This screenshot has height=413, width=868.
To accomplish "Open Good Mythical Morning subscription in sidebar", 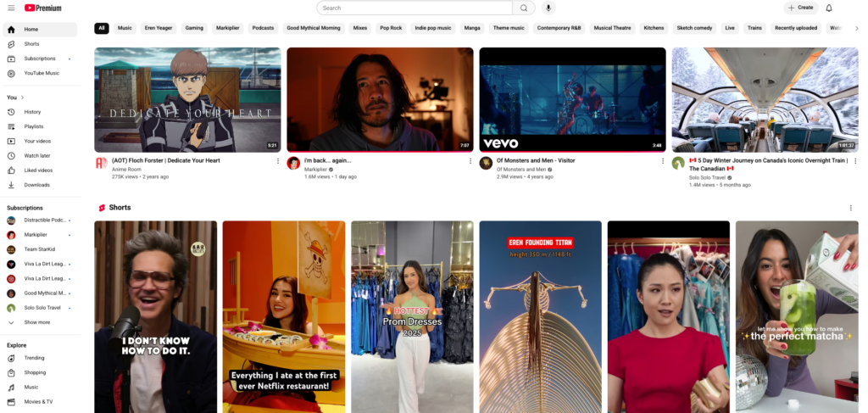I will [40, 293].
